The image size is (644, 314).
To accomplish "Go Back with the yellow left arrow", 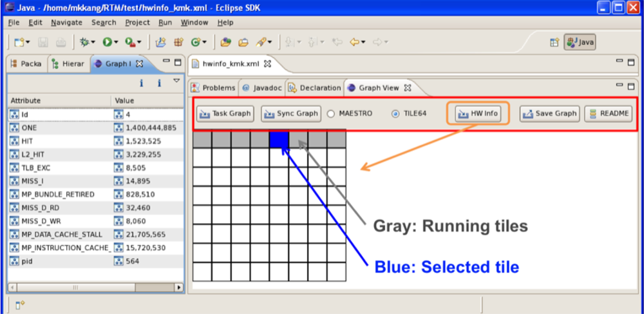I will 354,42.
